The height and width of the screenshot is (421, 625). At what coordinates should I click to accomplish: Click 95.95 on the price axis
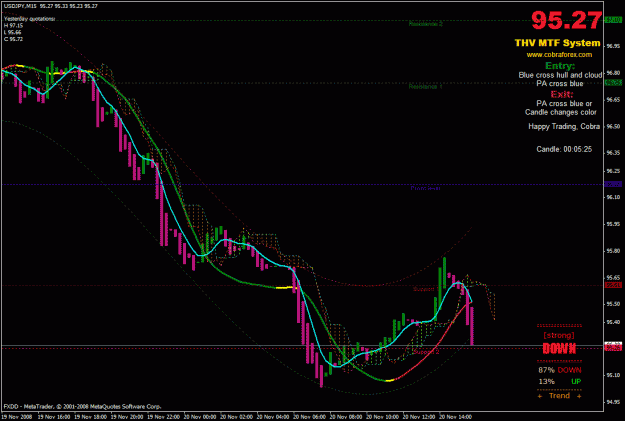pyautogui.click(x=613, y=224)
